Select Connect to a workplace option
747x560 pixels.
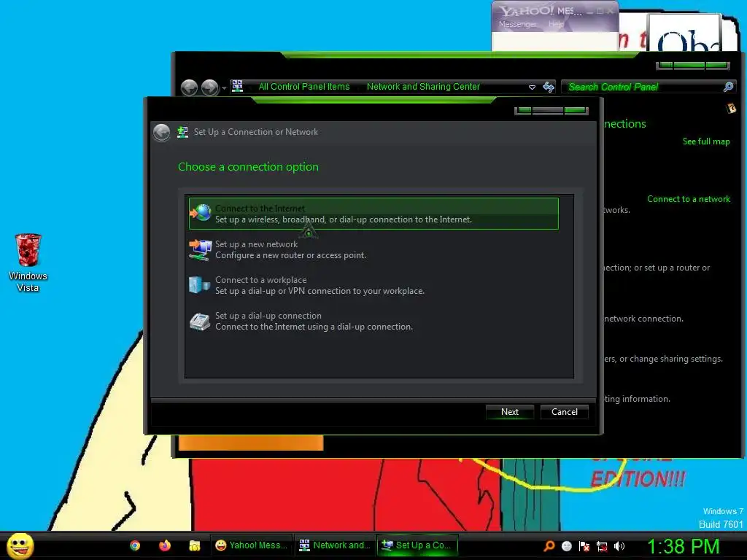coord(373,285)
